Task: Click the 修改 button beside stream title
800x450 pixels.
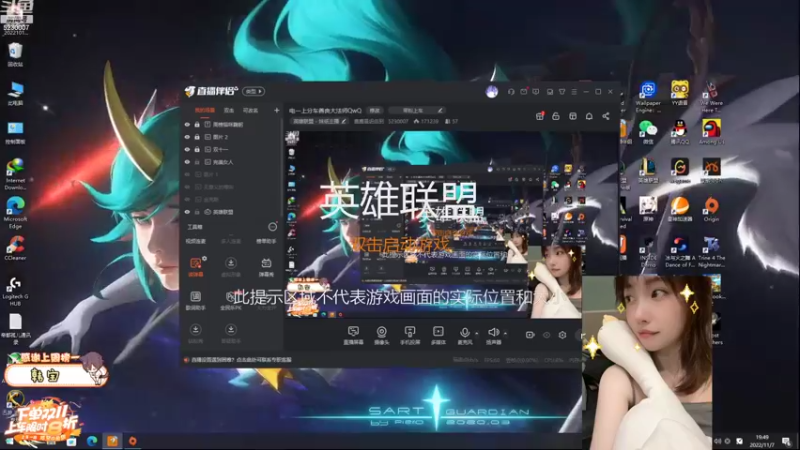Action: pyautogui.click(x=375, y=110)
